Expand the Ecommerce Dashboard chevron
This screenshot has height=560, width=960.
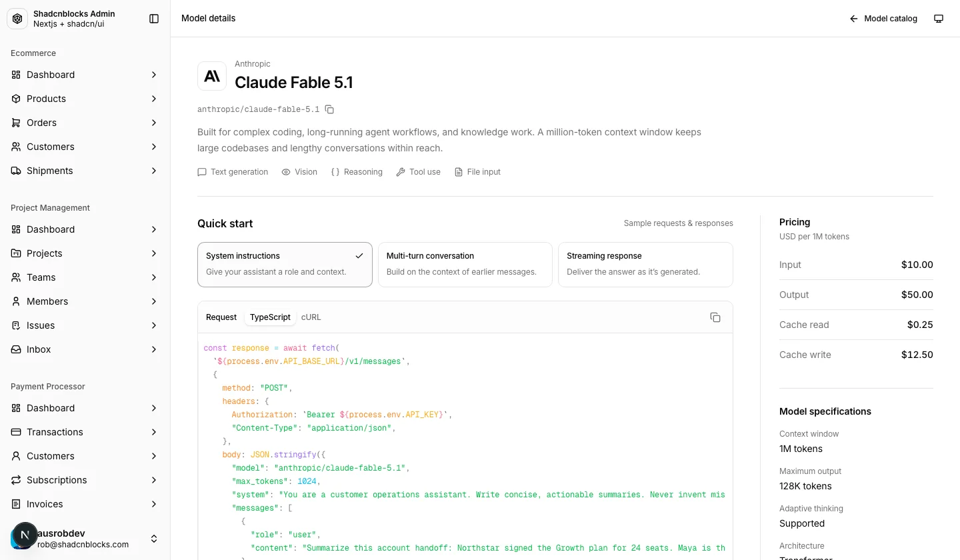pyautogui.click(x=154, y=75)
